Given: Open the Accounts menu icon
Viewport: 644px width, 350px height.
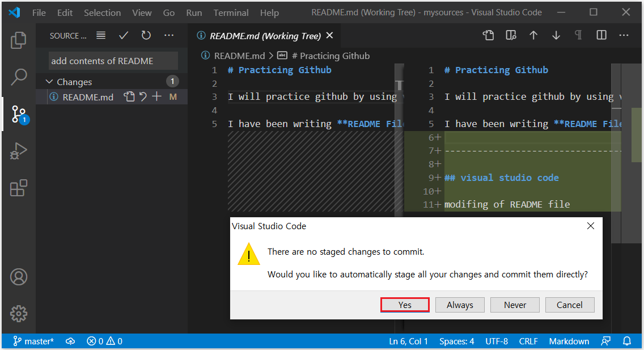Looking at the screenshot, I should tap(19, 277).
